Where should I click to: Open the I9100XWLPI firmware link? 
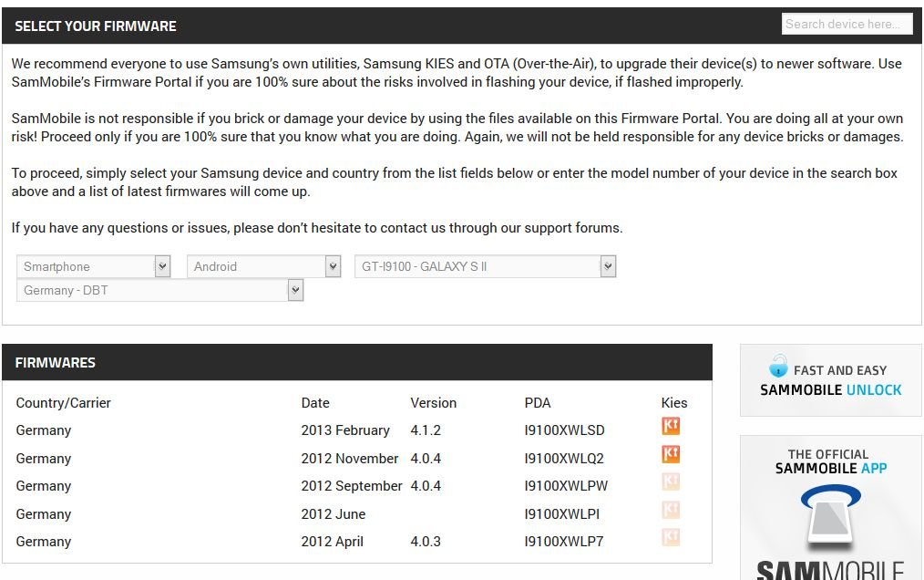561,514
